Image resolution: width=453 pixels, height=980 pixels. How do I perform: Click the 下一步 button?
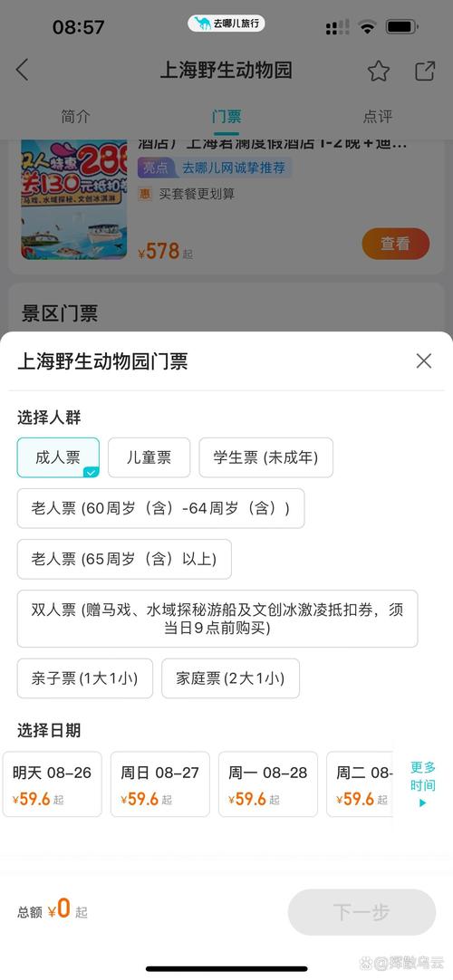pos(361,912)
